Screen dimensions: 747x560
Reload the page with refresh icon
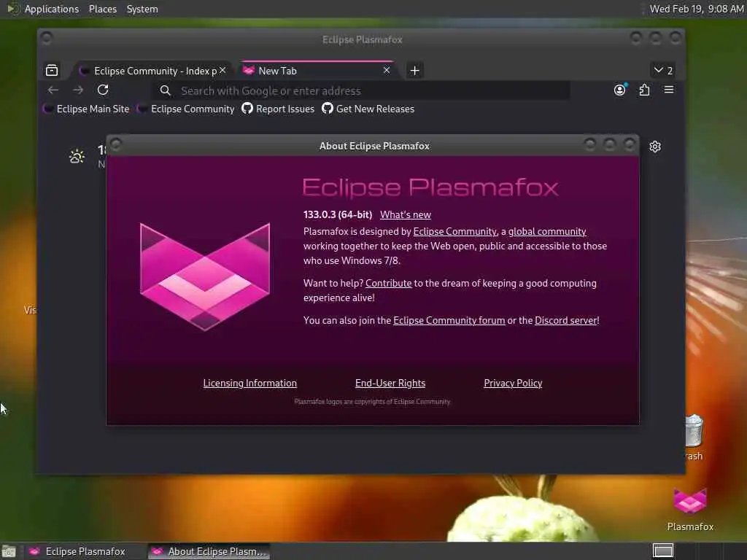pyautogui.click(x=103, y=90)
